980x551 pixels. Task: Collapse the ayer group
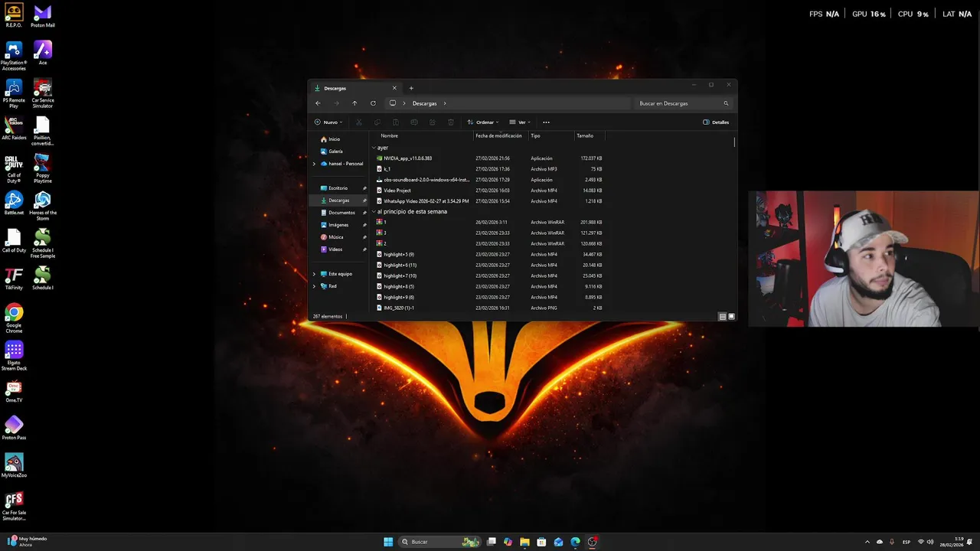[x=374, y=148]
